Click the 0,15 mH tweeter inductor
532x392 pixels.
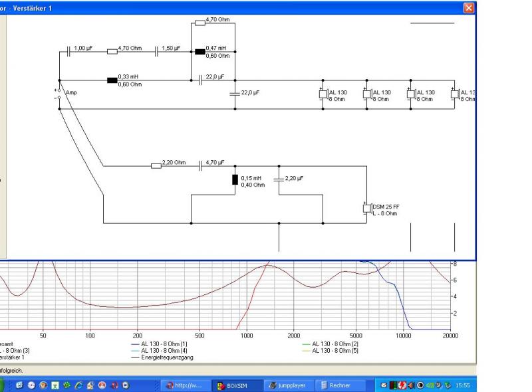click(235, 179)
